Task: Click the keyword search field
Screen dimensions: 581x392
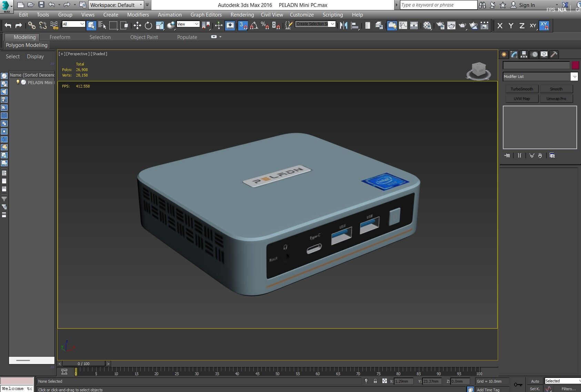Action: pos(438,5)
